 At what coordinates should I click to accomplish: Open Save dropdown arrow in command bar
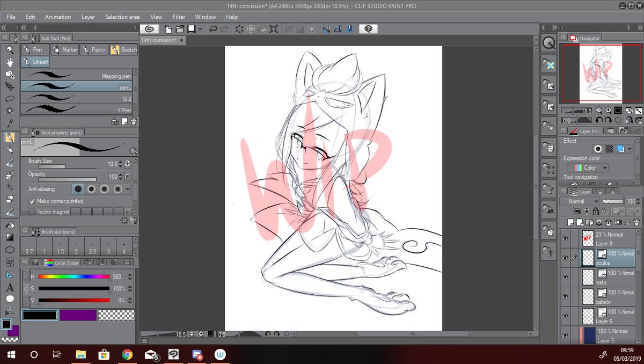tap(200, 29)
